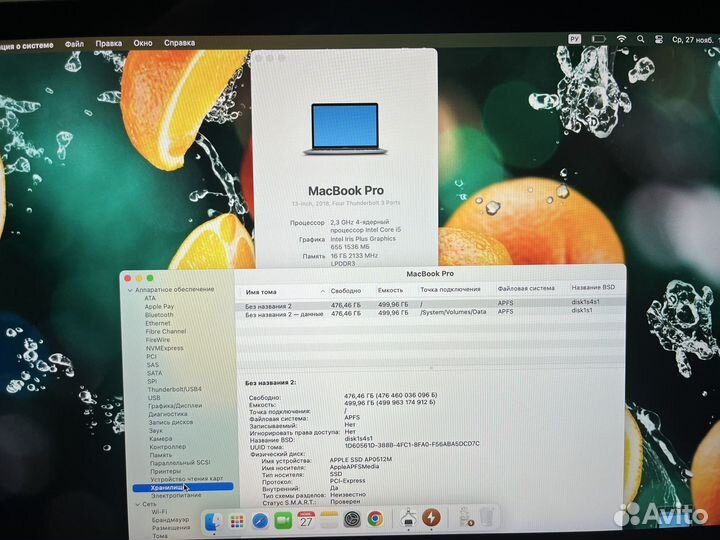Select PCI in the sidebar

pos(152,356)
